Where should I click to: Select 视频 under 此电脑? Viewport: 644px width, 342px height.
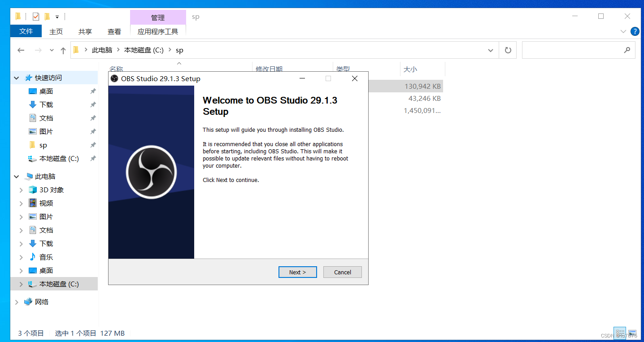click(x=46, y=203)
